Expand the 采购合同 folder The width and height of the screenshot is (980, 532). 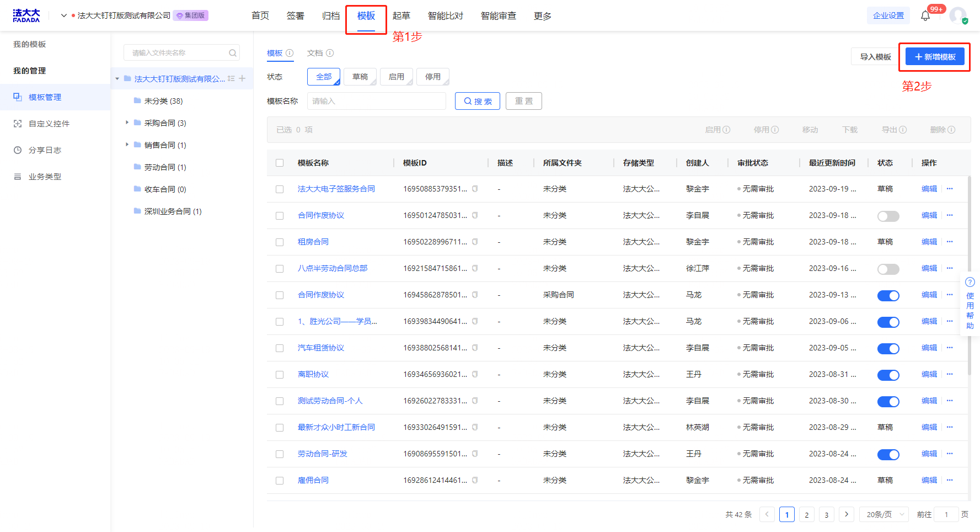pyautogui.click(x=127, y=123)
